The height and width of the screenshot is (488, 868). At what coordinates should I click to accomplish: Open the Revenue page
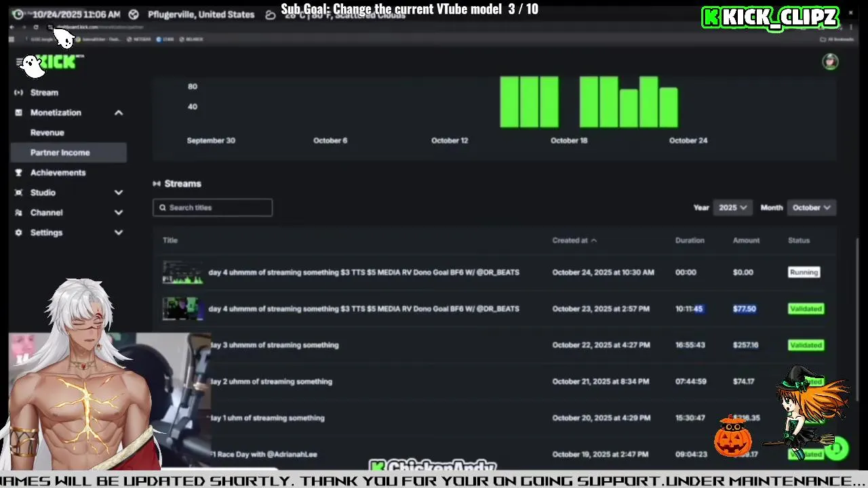[x=47, y=133]
